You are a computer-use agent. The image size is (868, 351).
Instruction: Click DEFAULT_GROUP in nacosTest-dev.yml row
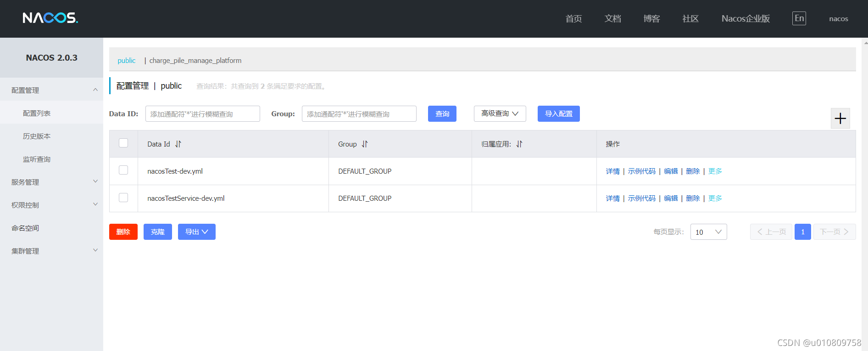pyautogui.click(x=365, y=171)
